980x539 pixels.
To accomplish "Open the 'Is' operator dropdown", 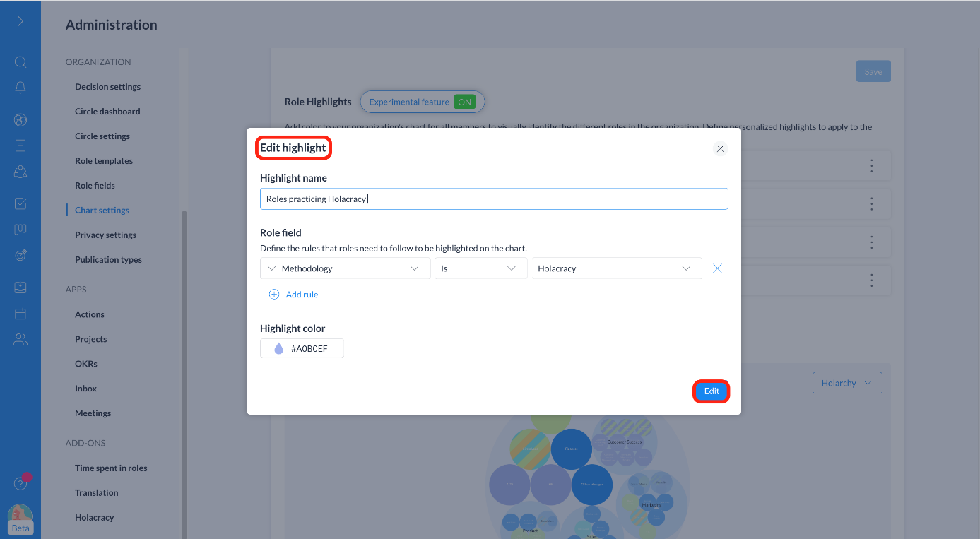I will pos(480,268).
